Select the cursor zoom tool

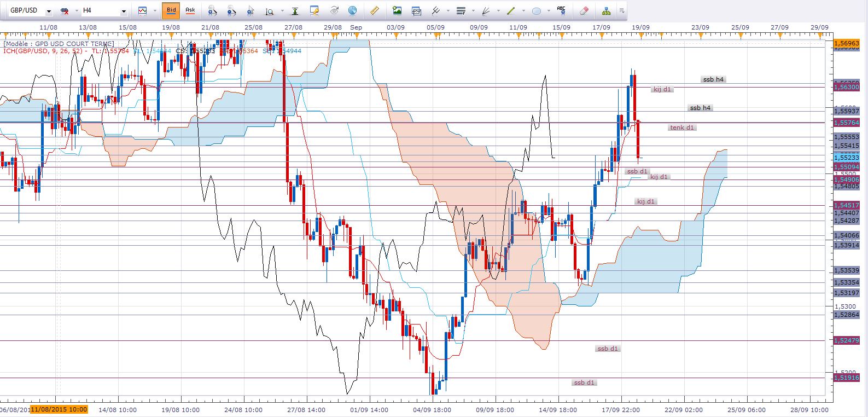pyautogui.click(x=251, y=10)
